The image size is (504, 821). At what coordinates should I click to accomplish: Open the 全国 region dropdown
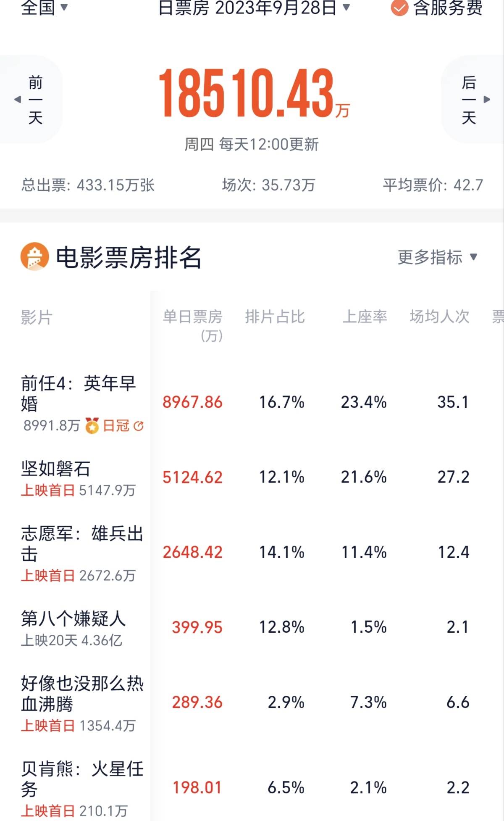click(44, 8)
